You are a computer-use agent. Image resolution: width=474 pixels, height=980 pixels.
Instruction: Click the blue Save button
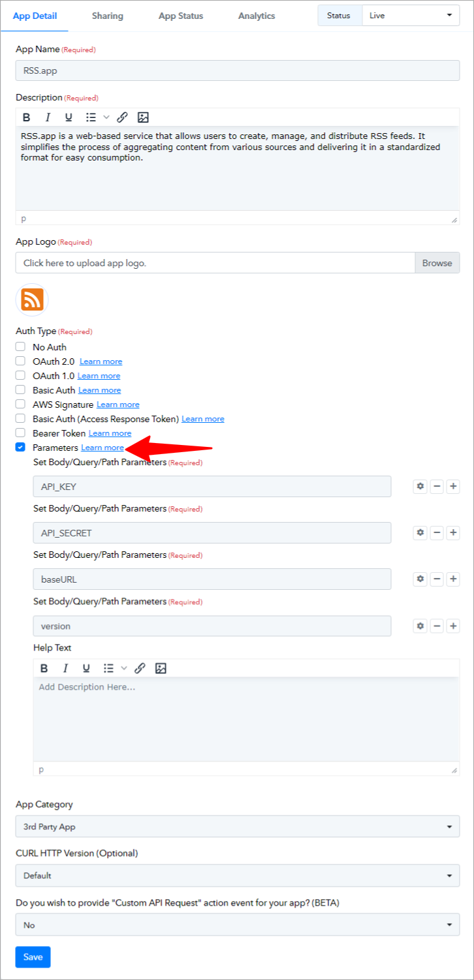tap(33, 957)
